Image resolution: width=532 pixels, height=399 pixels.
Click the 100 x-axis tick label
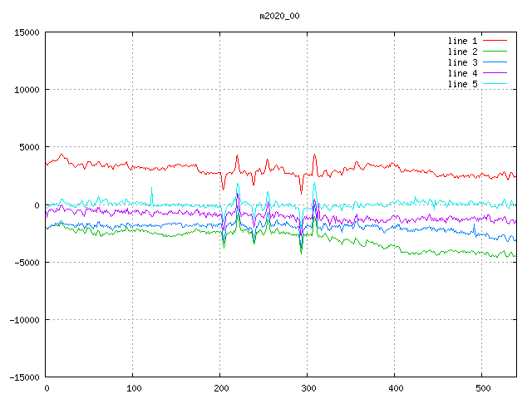coord(133,388)
